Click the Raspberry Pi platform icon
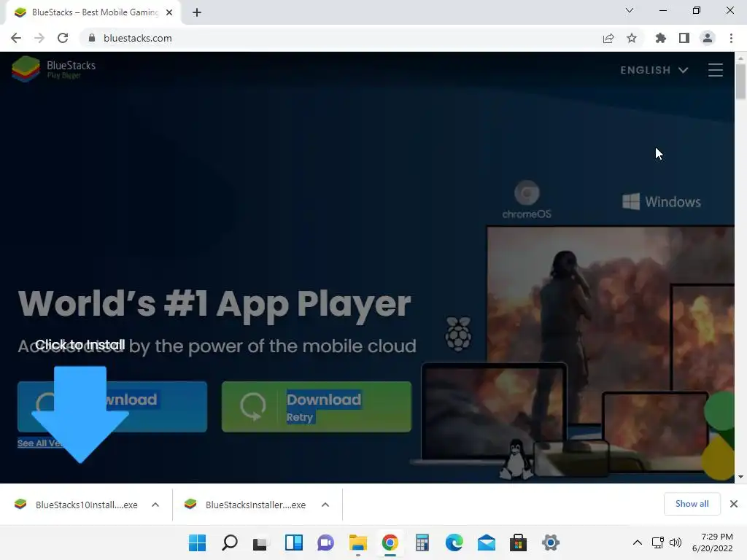 click(x=458, y=334)
